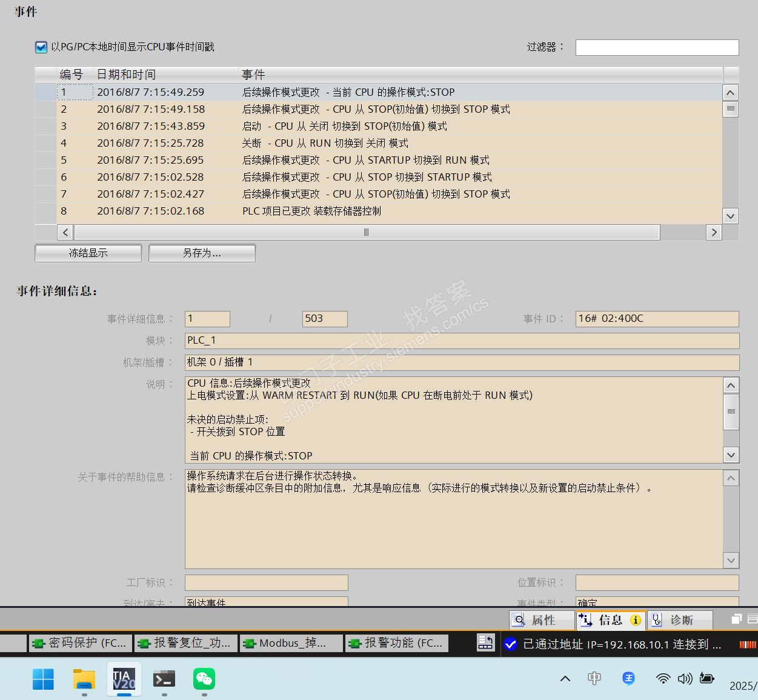Open WeChat from the taskbar

(x=204, y=679)
